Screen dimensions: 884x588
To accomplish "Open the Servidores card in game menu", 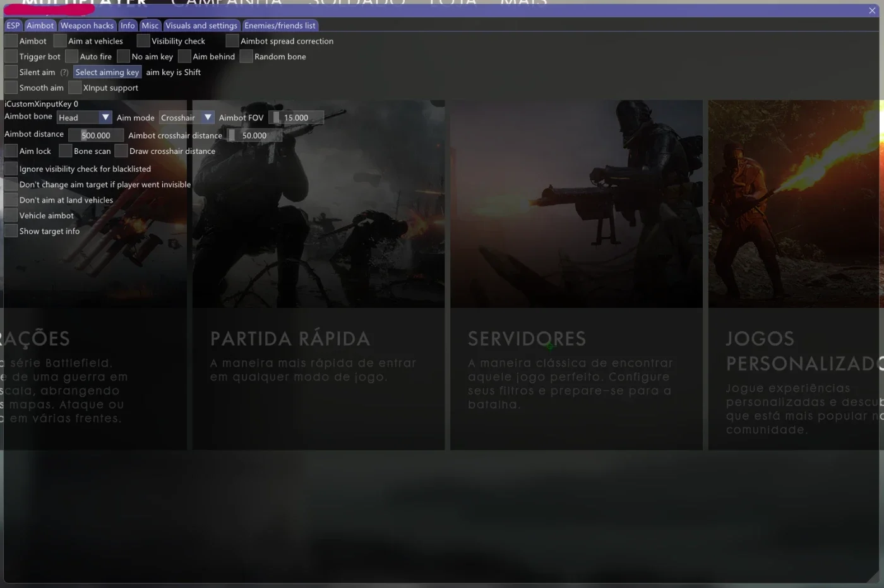I will [576, 274].
